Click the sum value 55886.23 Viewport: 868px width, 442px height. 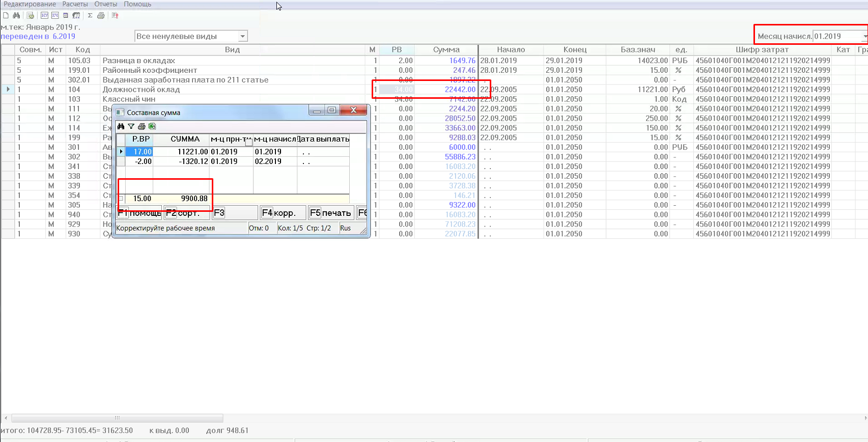point(460,157)
